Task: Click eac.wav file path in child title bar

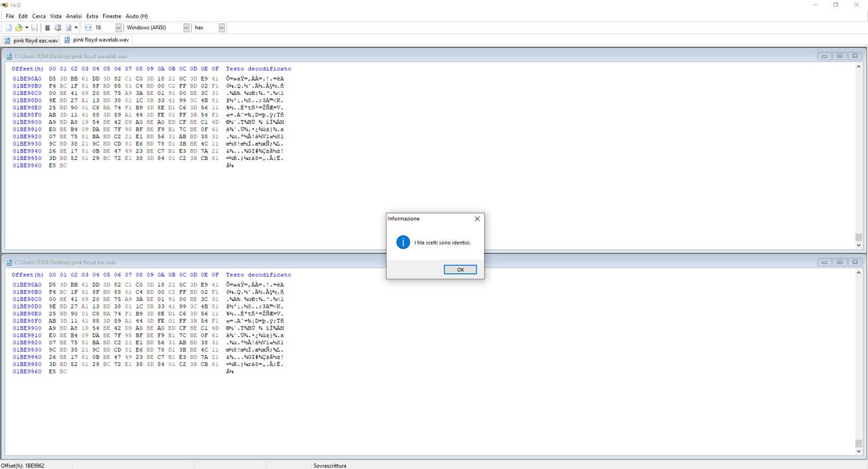Action: point(66,262)
